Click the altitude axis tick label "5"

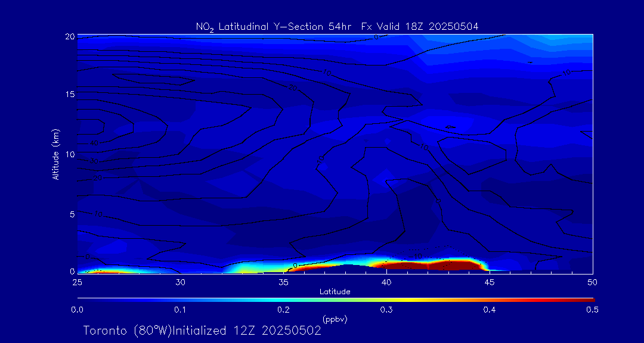(72, 214)
